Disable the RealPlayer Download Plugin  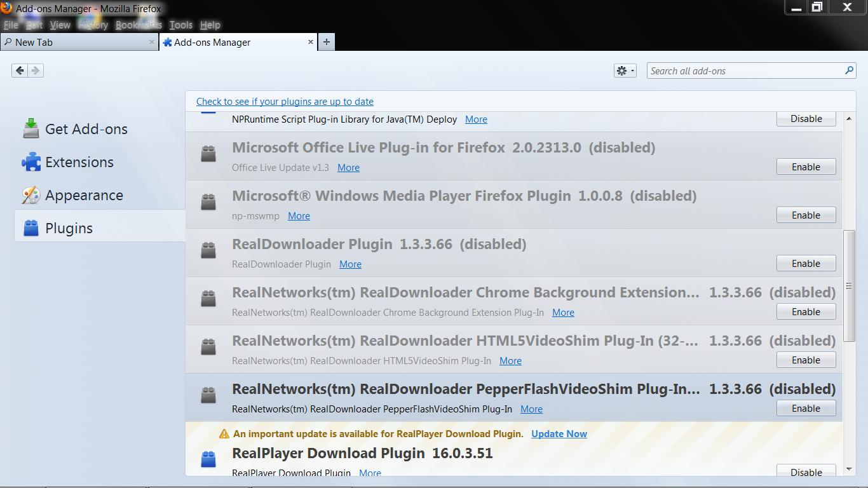806,471
